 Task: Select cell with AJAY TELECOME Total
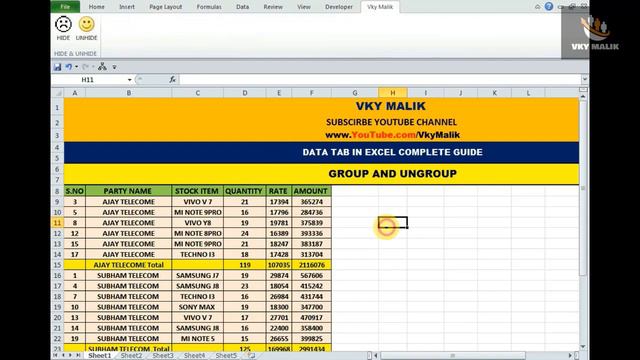129,265
